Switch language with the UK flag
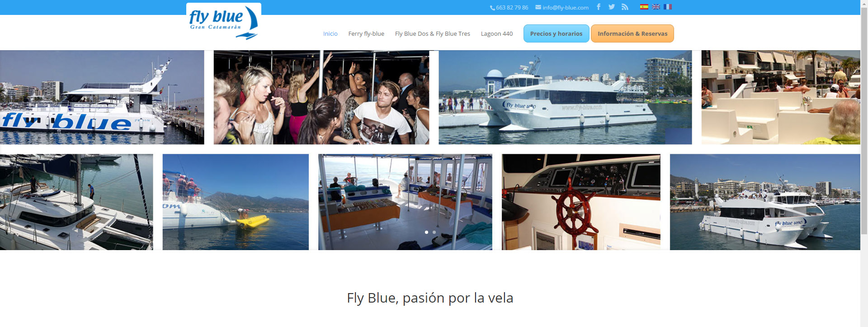Image resolution: width=868 pixels, height=327 pixels. 656,7
